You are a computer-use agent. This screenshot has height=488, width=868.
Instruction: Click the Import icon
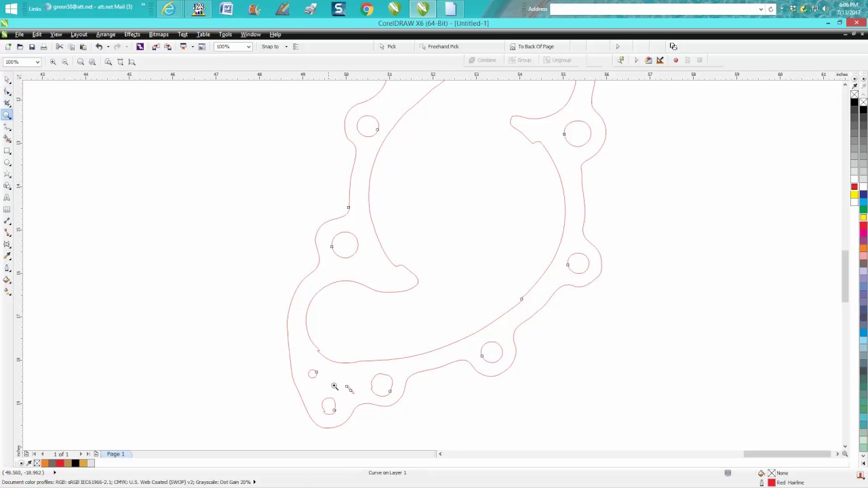(x=155, y=47)
